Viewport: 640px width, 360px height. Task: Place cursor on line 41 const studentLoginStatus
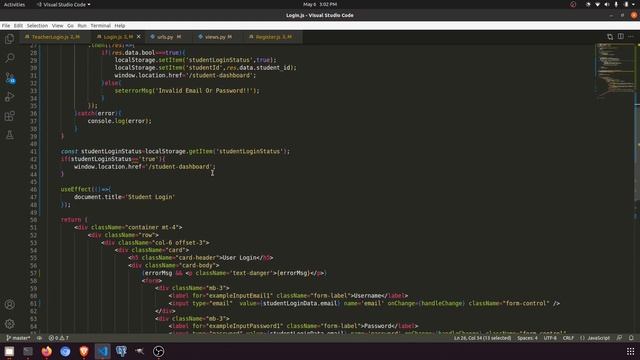[175, 151]
